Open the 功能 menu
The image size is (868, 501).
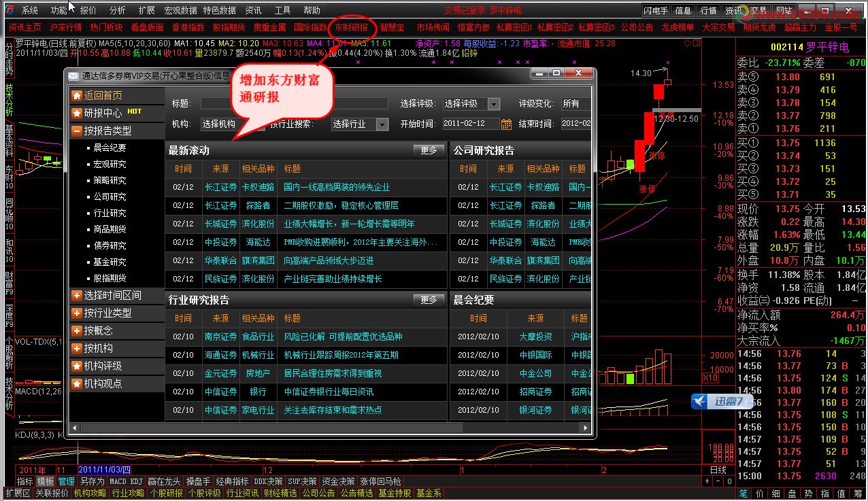pyautogui.click(x=59, y=10)
